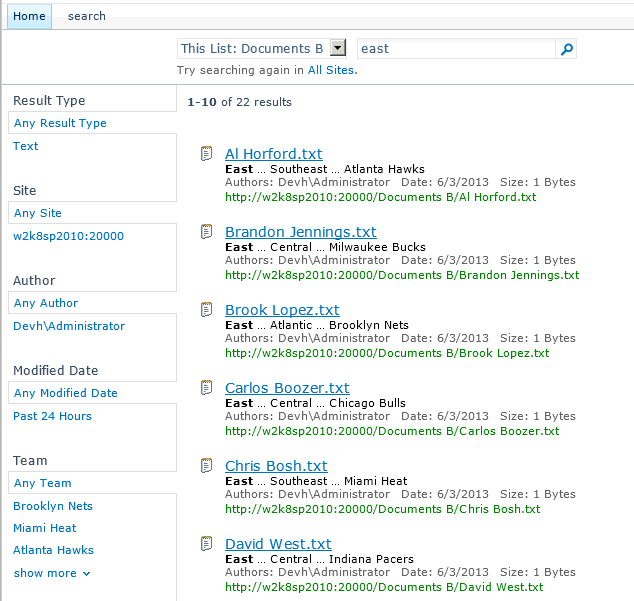The width and height of the screenshot is (634, 601).
Task: Select Any Author refiner
Action: (x=46, y=303)
